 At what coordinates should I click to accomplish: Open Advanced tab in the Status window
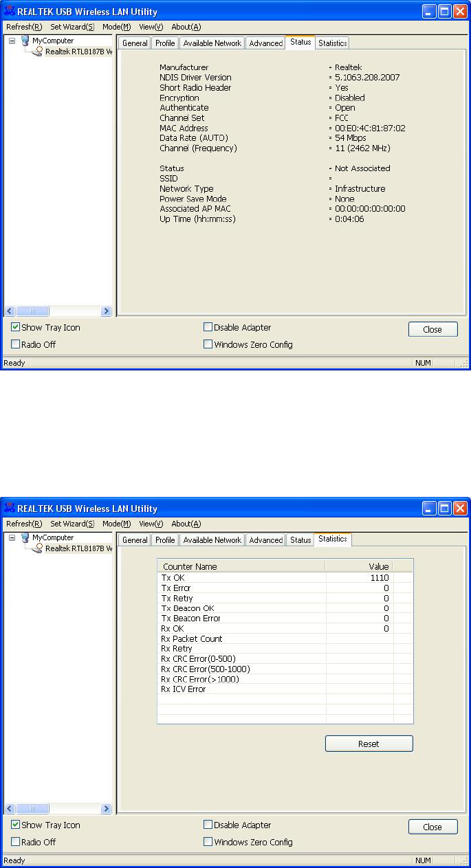click(x=265, y=43)
